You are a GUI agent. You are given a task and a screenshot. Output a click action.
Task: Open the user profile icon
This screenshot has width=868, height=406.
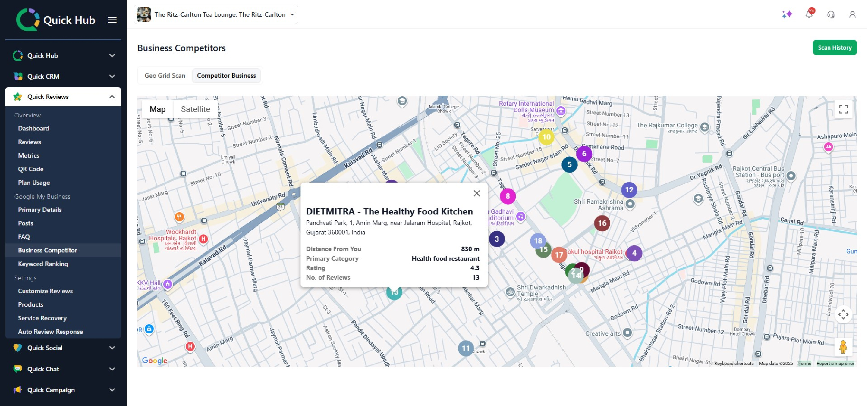click(x=852, y=14)
